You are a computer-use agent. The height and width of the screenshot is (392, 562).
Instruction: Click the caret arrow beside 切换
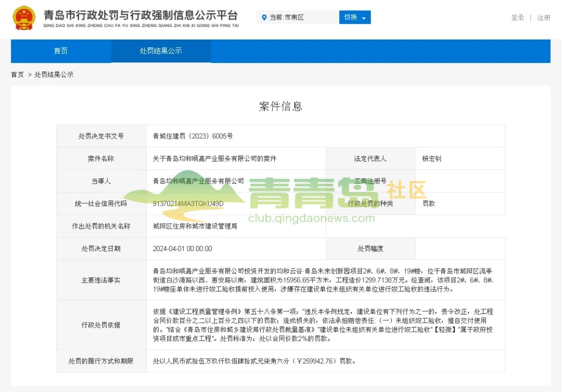[x=364, y=18]
